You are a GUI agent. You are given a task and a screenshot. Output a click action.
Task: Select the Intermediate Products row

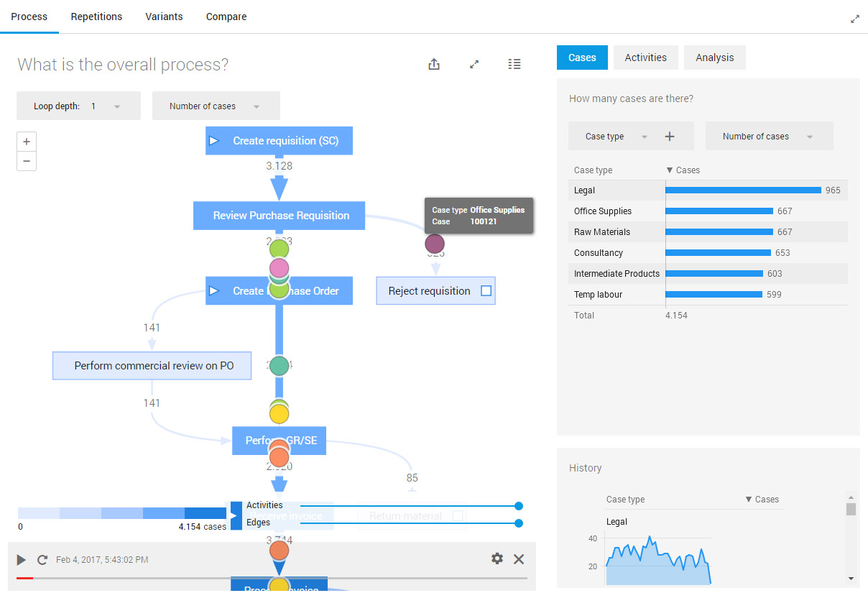click(x=708, y=274)
